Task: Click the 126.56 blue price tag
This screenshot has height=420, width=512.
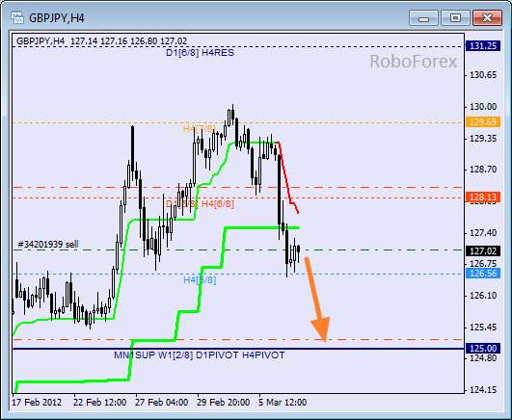Action: point(483,274)
